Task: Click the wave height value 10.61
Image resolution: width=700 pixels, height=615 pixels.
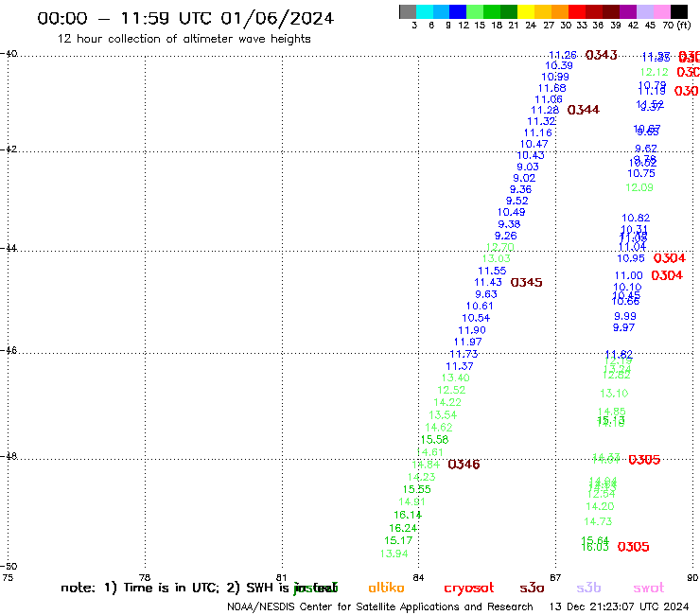Action: (480, 307)
